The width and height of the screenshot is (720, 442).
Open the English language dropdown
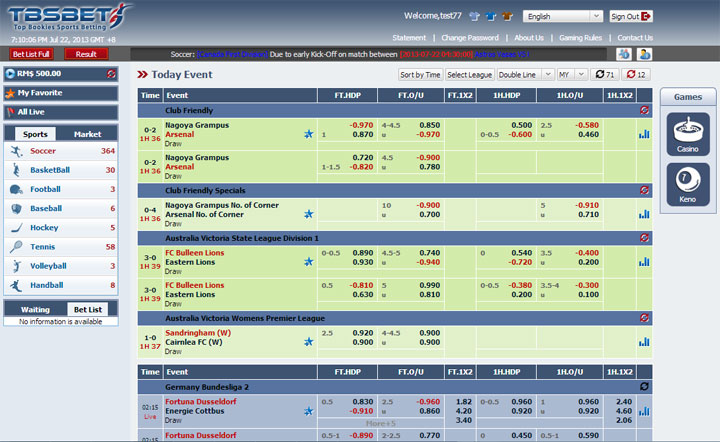pyautogui.click(x=563, y=17)
